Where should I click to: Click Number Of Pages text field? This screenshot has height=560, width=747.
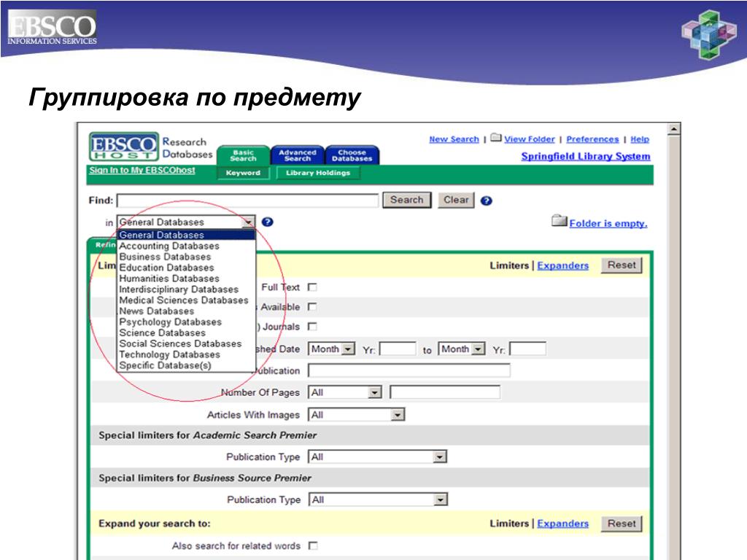(x=445, y=392)
